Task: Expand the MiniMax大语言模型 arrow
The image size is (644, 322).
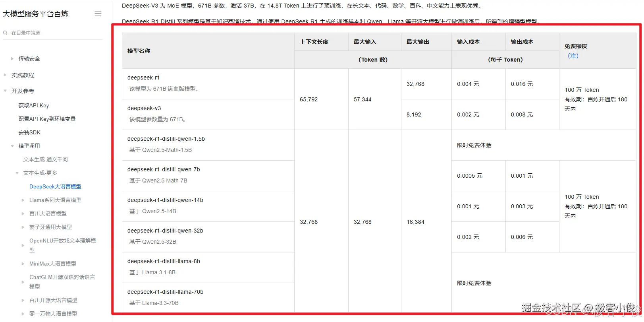Action: (23, 264)
